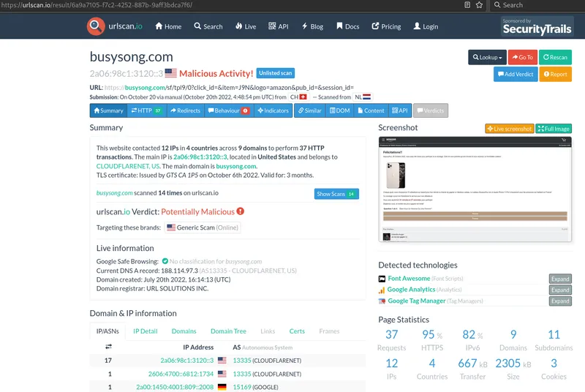Select the IP/ASNs tab
Image resolution: width=585 pixels, height=392 pixels.
[107, 331]
